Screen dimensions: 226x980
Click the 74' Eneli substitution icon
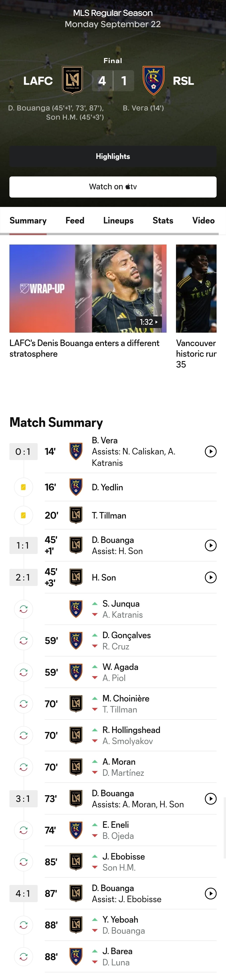tap(23, 830)
